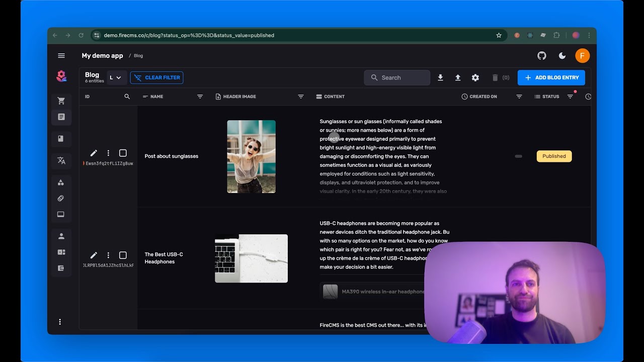Click the Search input field
This screenshot has width=644, height=362.
[x=397, y=77]
